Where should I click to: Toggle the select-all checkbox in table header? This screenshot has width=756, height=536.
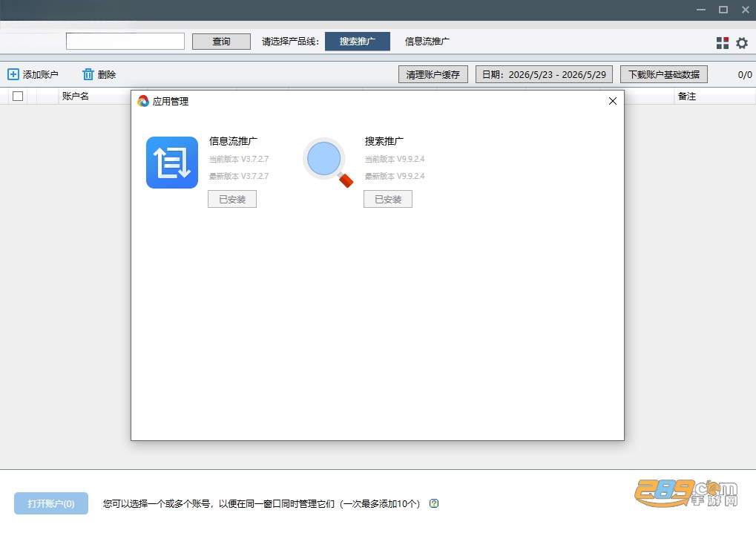[x=18, y=96]
